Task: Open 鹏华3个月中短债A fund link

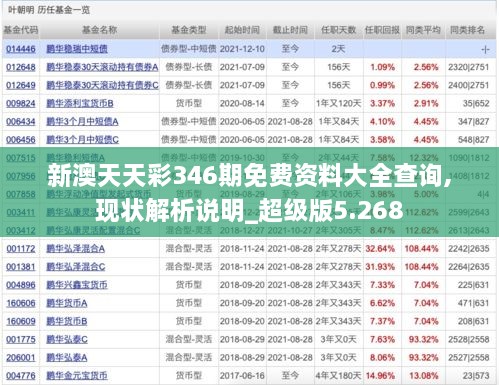Action: [x=82, y=121]
